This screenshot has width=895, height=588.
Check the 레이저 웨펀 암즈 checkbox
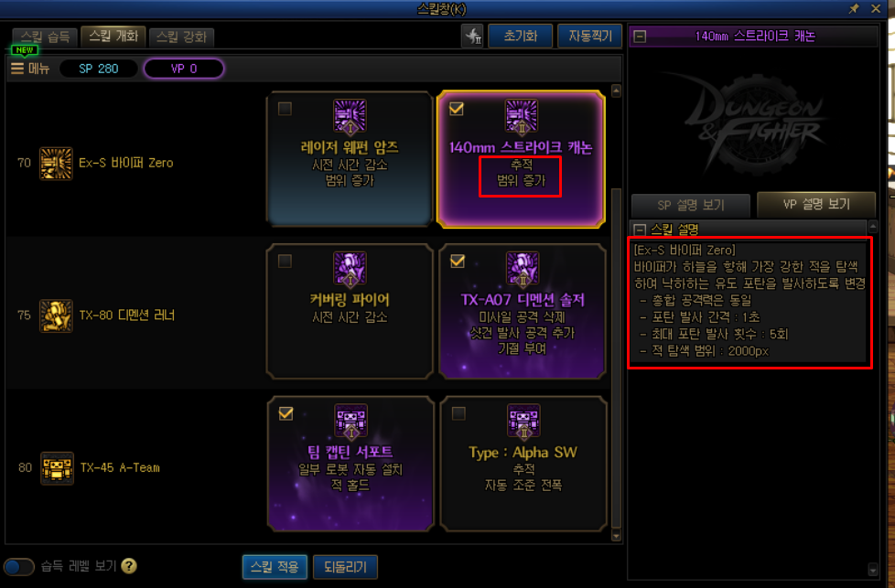point(285,108)
